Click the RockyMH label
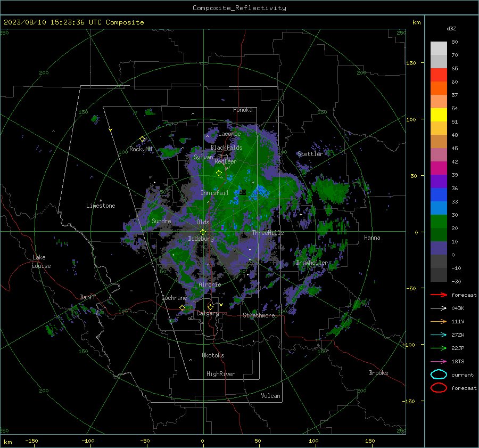The height and width of the screenshot is (448, 479). coord(141,149)
